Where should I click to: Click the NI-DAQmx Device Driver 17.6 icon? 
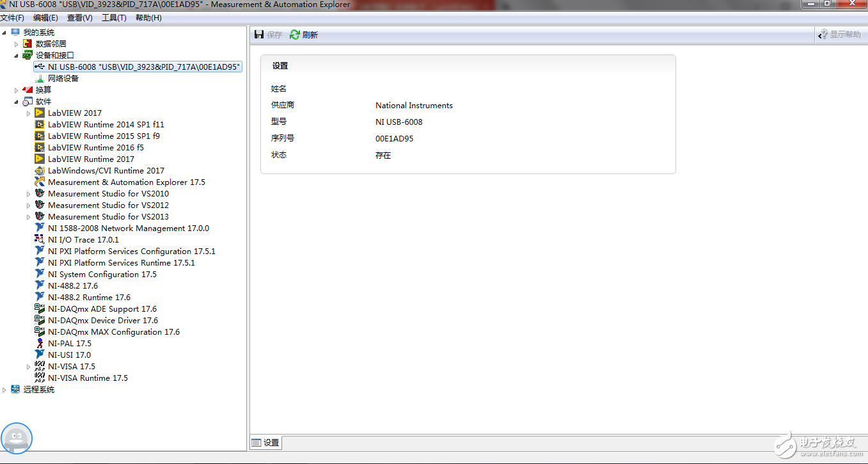pos(40,321)
